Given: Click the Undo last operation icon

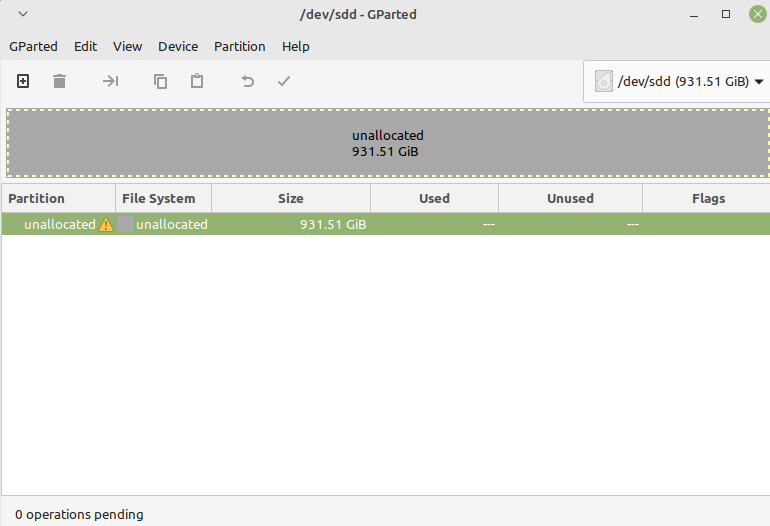Looking at the screenshot, I should tap(247, 81).
